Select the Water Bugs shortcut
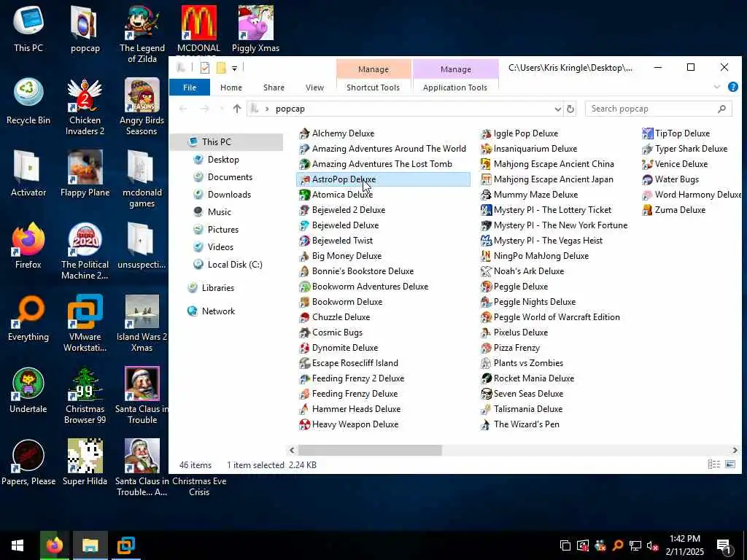 pyautogui.click(x=676, y=179)
